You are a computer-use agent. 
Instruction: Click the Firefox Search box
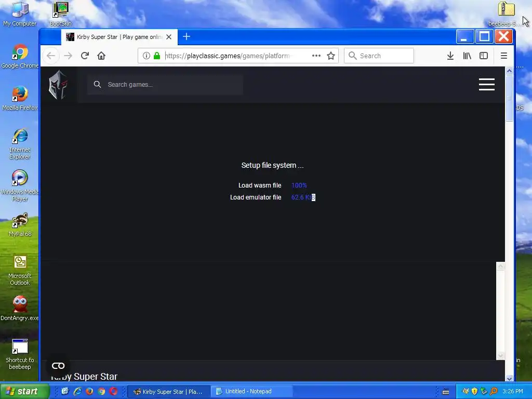click(379, 56)
